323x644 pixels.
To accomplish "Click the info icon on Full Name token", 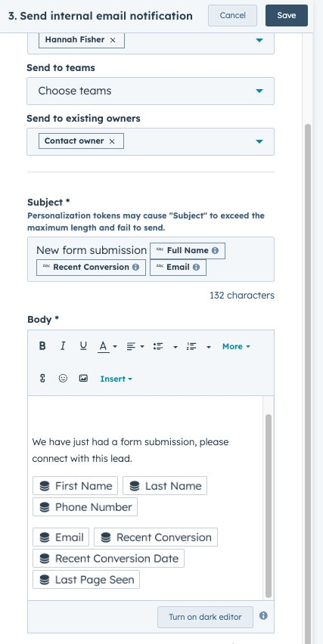I will (x=215, y=250).
